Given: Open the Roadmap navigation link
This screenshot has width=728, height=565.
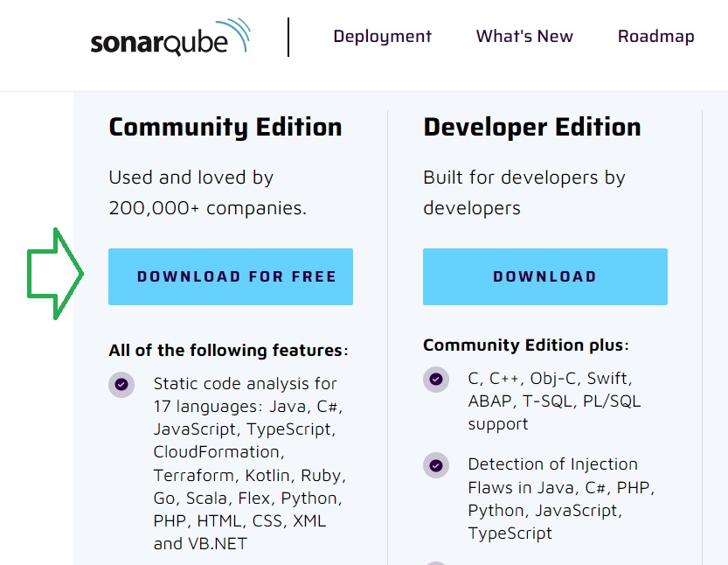Looking at the screenshot, I should click(x=655, y=36).
